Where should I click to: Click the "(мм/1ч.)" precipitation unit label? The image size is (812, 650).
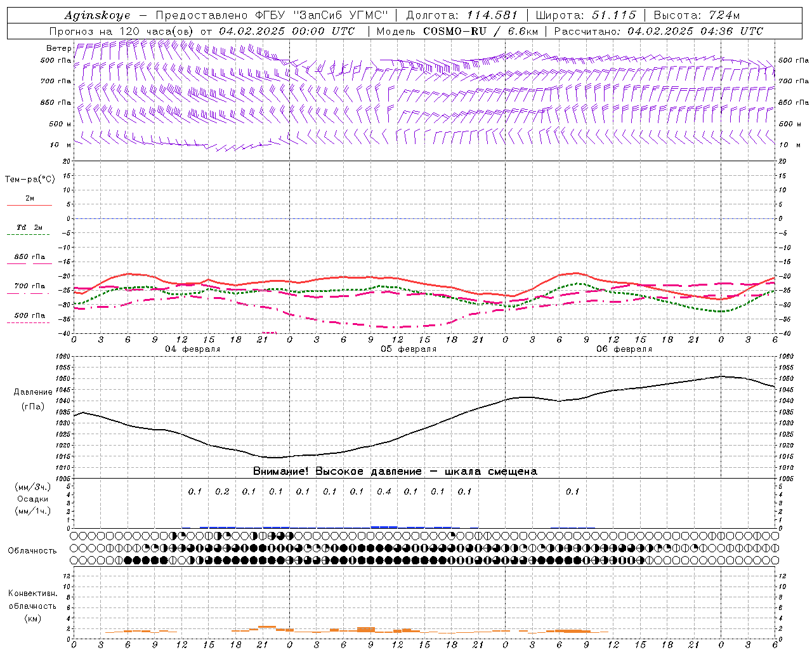coord(33,511)
